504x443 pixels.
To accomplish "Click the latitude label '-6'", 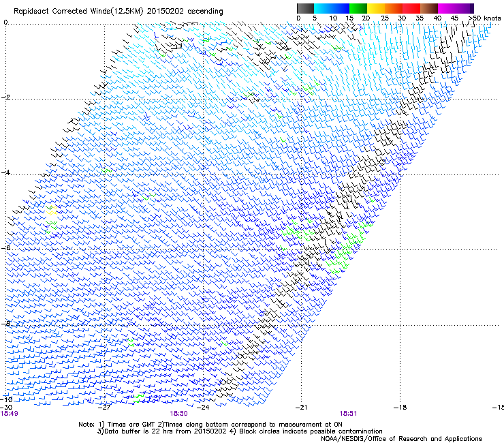I will (x=5, y=248).
